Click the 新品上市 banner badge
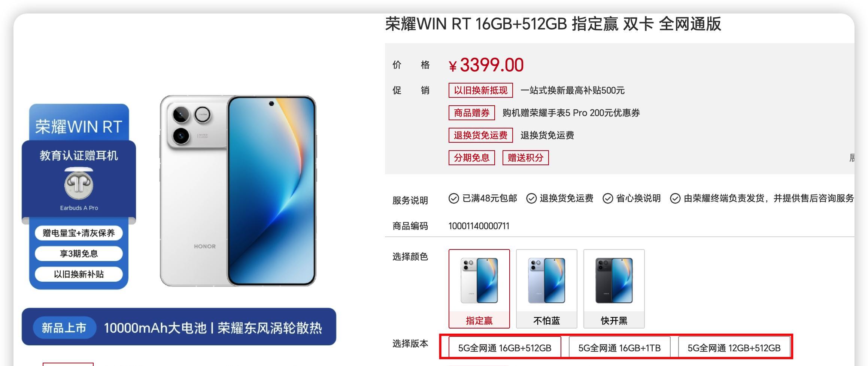The image size is (868, 366). (64, 328)
